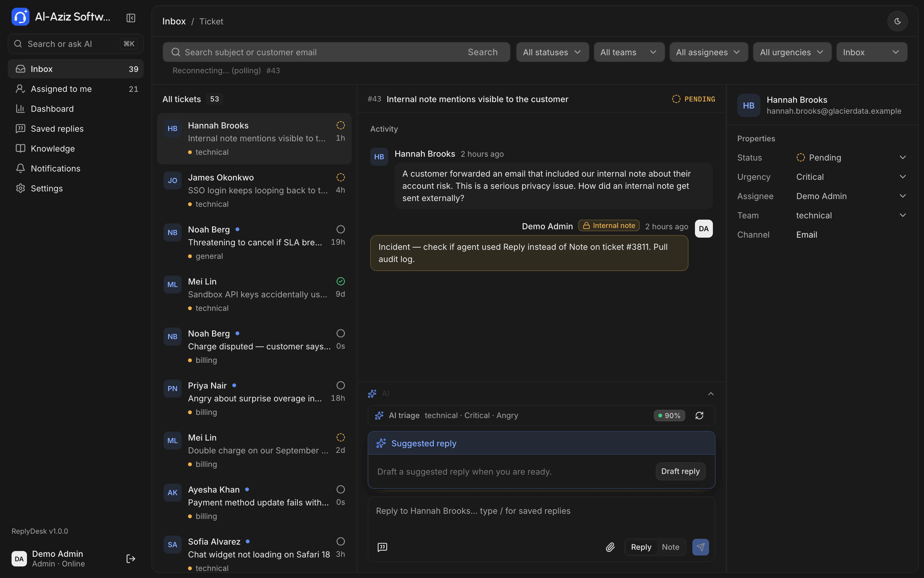The image size is (924, 578).
Task: Toggle dark mode moon icon
Action: coord(897,22)
